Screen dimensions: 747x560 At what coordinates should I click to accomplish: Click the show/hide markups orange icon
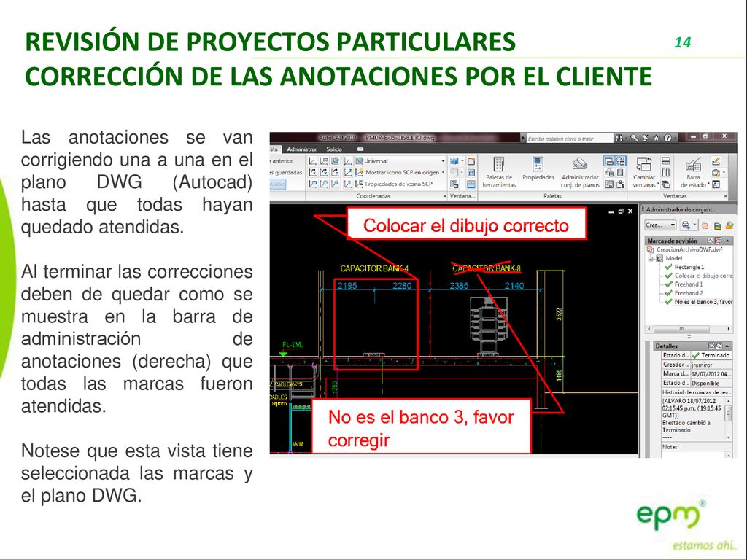[x=705, y=225]
